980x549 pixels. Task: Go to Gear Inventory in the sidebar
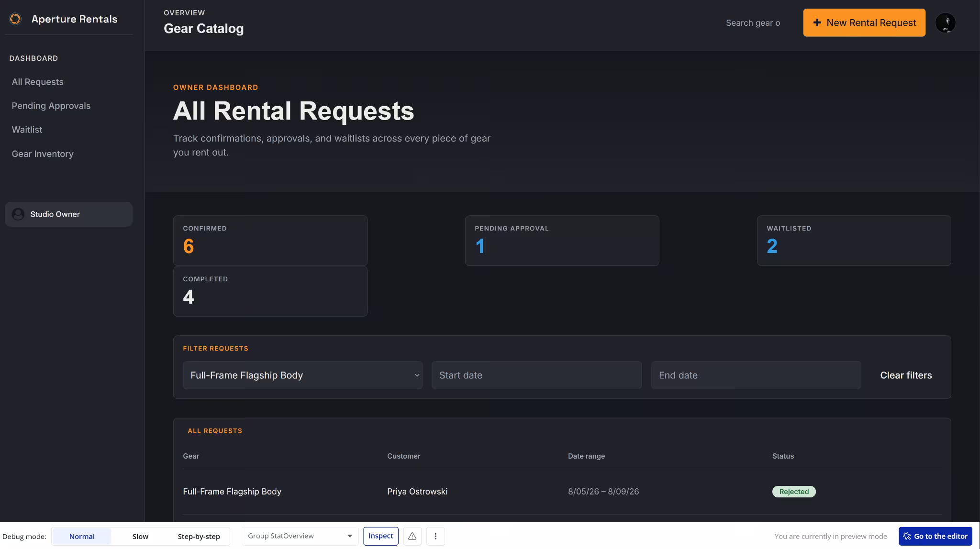coord(43,154)
